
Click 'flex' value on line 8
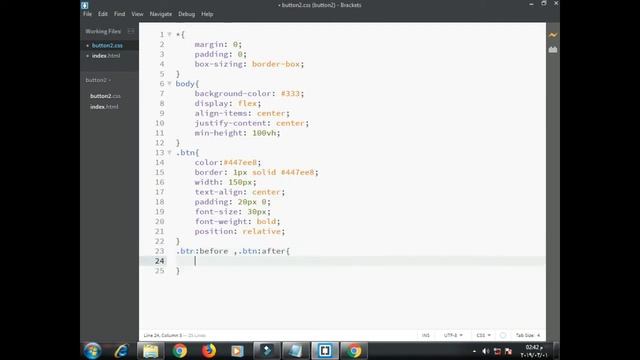(x=247, y=103)
